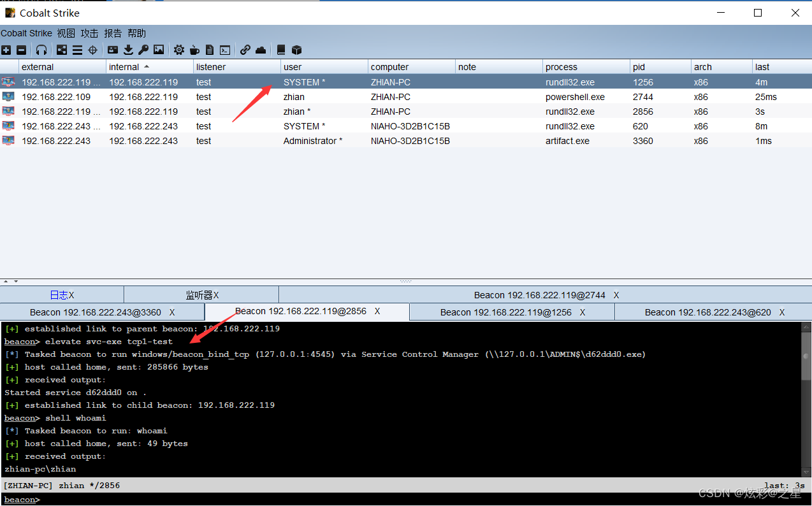Set up Java applet attack coffee-cup icon
The image size is (812, 506).
(x=194, y=50)
